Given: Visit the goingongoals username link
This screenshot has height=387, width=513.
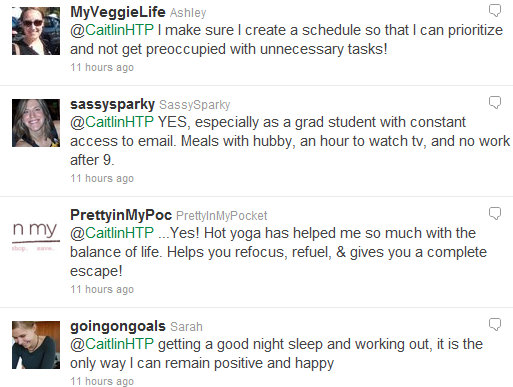Looking at the screenshot, I should point(118,326).
